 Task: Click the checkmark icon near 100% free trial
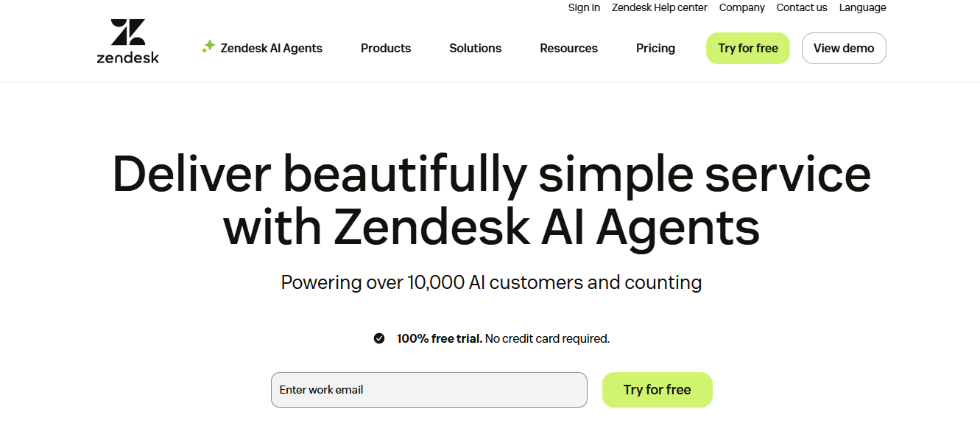(x=379, y=338)
